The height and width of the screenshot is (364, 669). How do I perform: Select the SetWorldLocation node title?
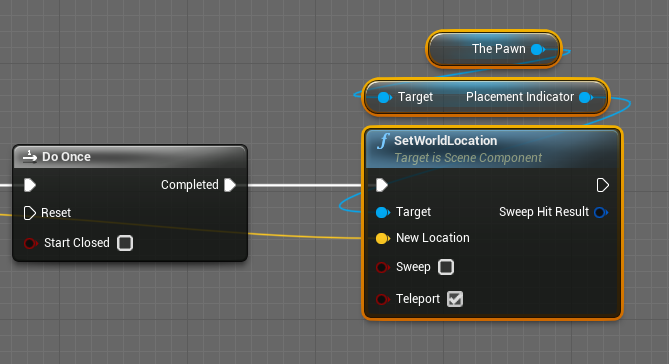(x=445, y=140)
